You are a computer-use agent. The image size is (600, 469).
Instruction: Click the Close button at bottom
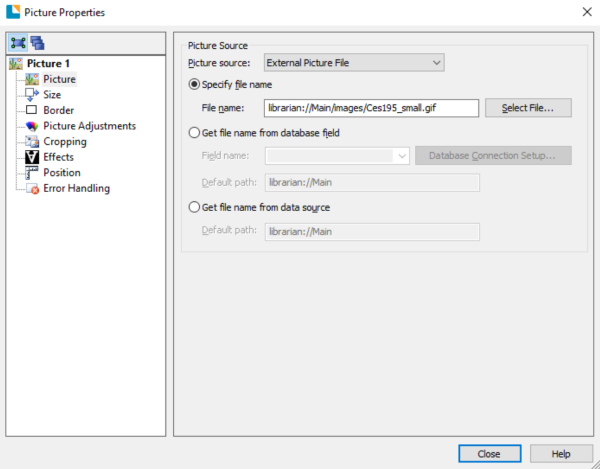click(x=489, y=454)
